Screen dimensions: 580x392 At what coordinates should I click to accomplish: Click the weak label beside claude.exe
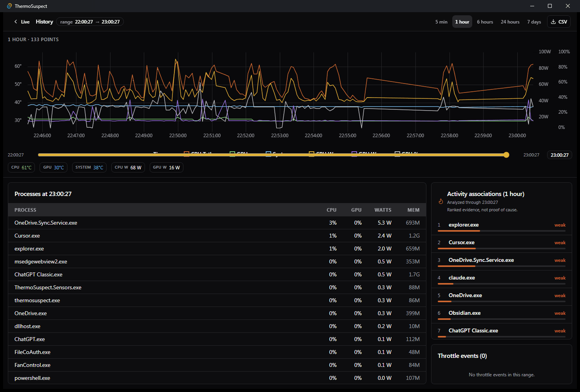click(x=560, y=278)
